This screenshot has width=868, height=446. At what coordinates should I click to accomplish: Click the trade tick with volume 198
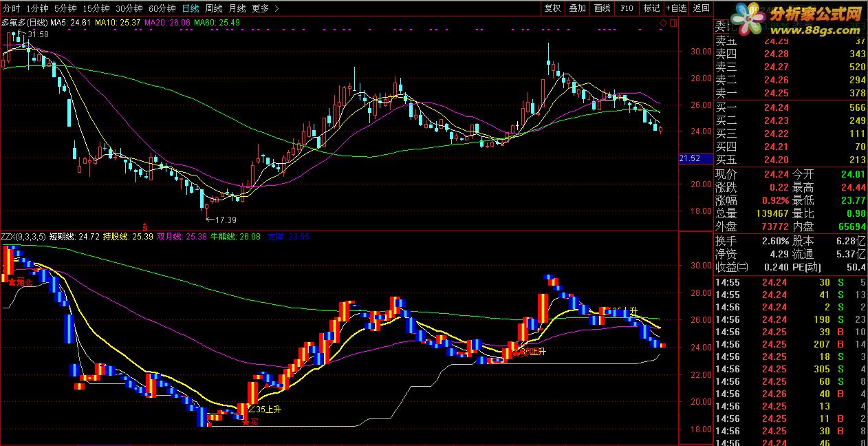click(x=791, y=319)
